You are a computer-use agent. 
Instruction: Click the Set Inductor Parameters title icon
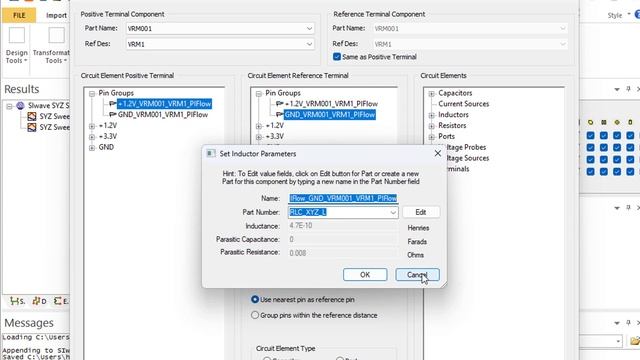211,153
